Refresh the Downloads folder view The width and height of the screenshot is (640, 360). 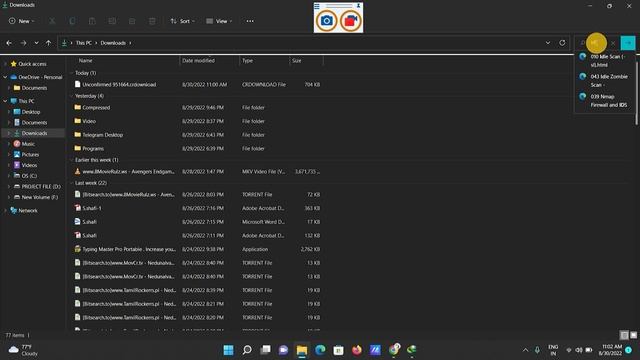pos(562,43)
